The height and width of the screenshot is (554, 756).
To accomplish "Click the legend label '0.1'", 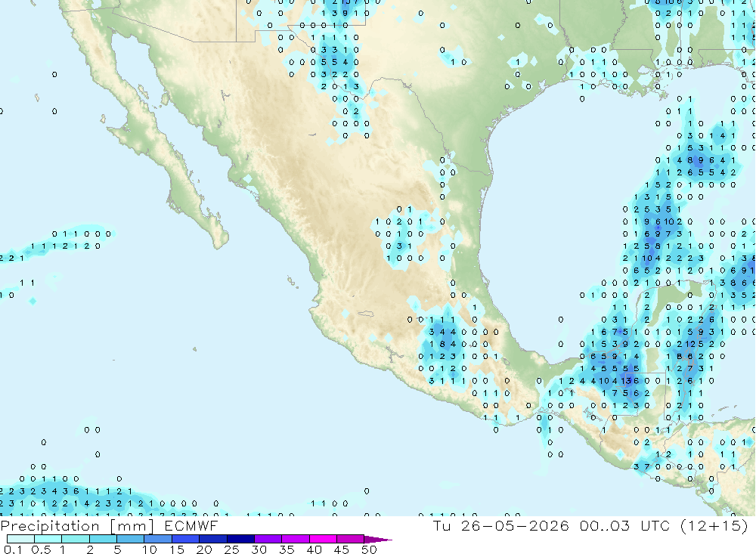I will coord(13,549).
